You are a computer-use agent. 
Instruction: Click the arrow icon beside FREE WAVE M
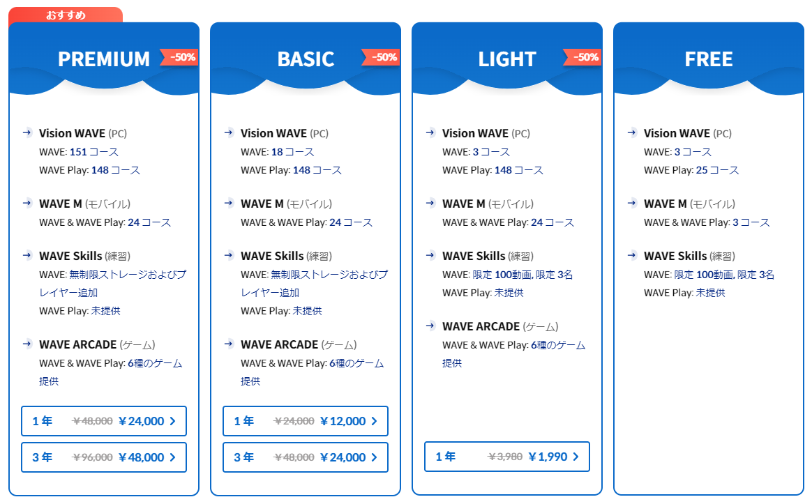click(632, 203)
